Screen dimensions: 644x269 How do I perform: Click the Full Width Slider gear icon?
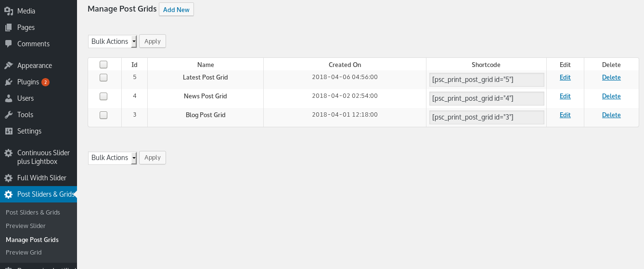click(8, 178)
